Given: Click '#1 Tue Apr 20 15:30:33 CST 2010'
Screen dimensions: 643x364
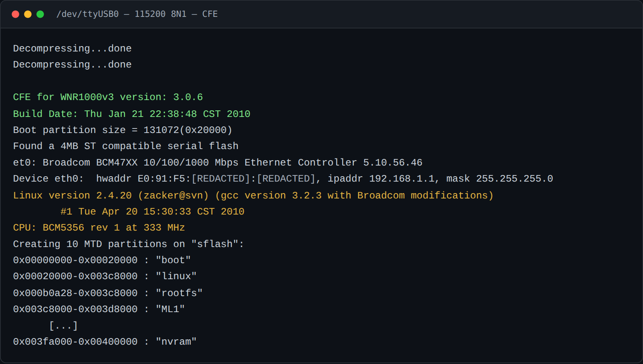Looking at the screenshot, I should click(x=153, y=212).
